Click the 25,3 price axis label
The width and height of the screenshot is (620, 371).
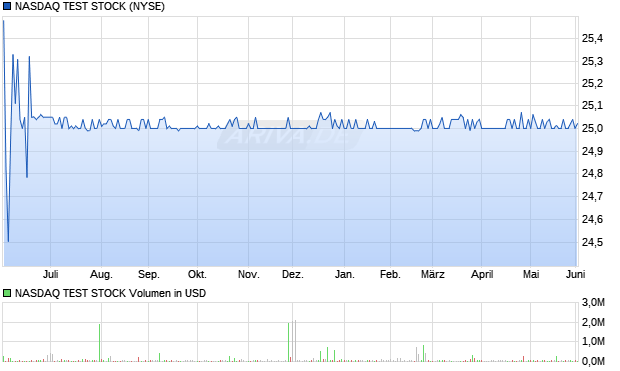pos(592,61)
